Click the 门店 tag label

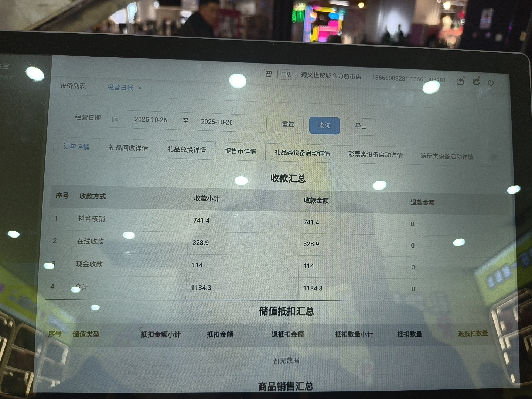(286, 75)
